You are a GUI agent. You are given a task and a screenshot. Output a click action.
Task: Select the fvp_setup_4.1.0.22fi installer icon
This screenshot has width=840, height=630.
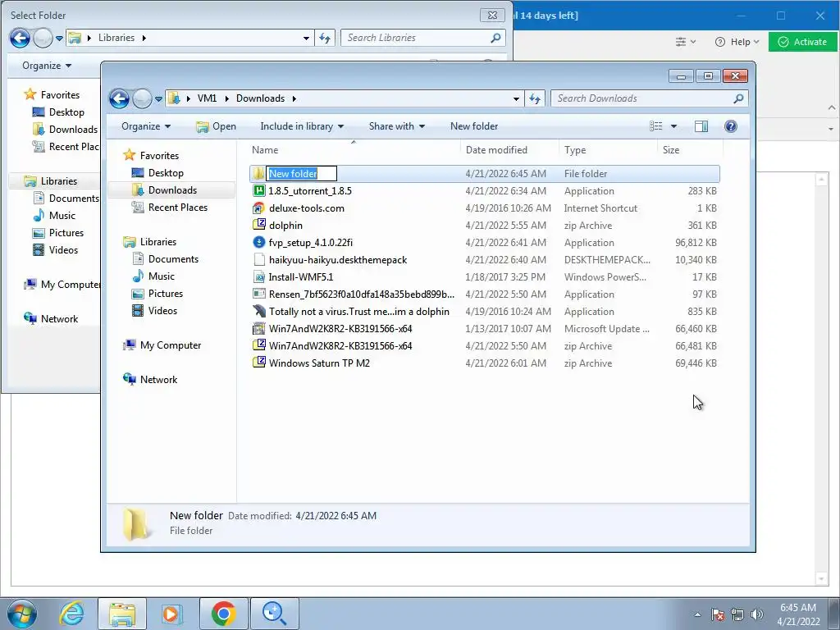[259, 242]
